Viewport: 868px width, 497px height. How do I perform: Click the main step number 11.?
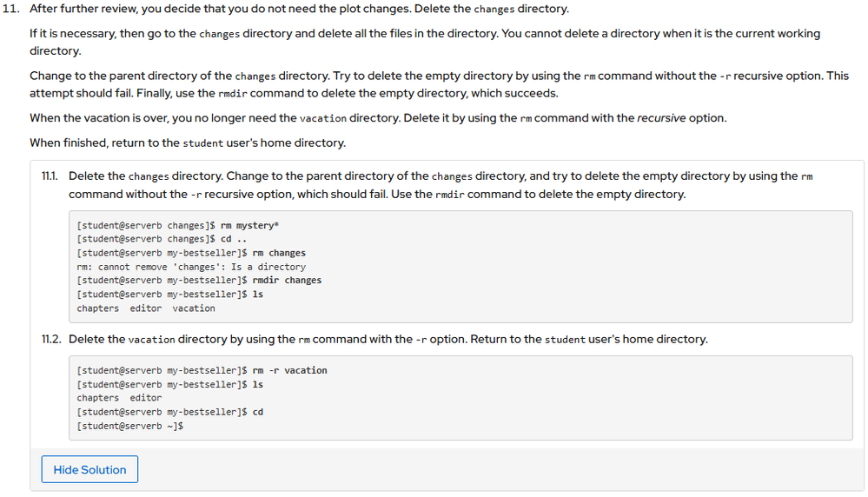(x=12, y=9)
